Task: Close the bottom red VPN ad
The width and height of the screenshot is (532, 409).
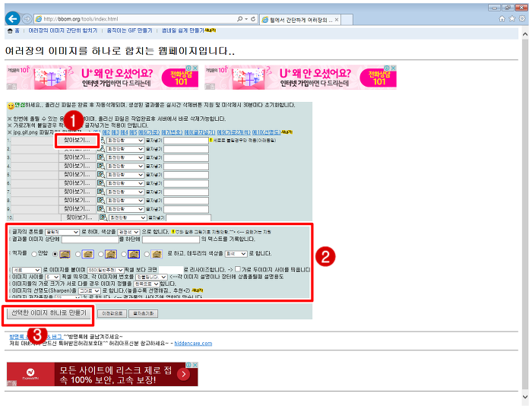Action: 195,365
